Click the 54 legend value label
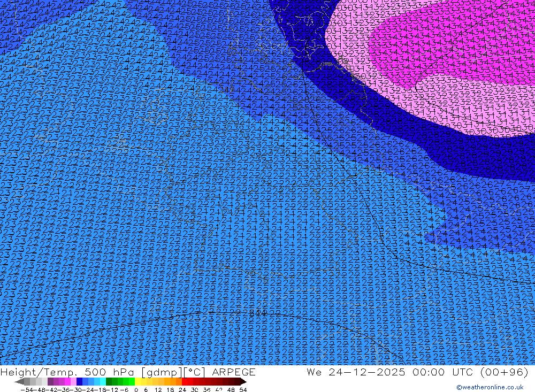This screenshot has height=392, width=535. click(243, 390)
